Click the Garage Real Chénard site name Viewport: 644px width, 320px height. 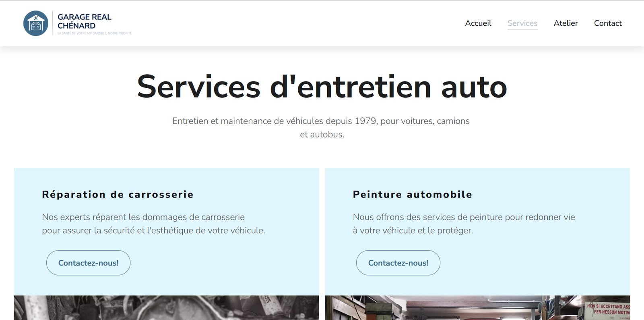tap(84, 21)
